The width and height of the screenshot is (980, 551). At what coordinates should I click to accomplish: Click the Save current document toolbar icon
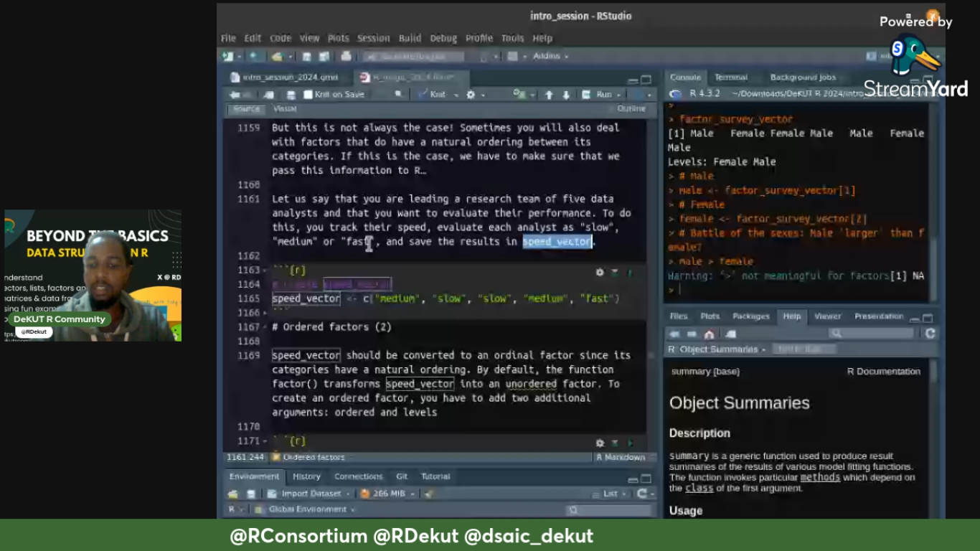coord(306,56)
